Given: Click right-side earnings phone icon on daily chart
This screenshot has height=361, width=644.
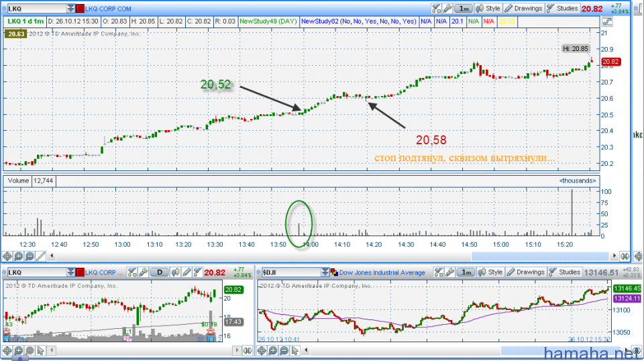Looking at the screenshot, I should 211,332.
